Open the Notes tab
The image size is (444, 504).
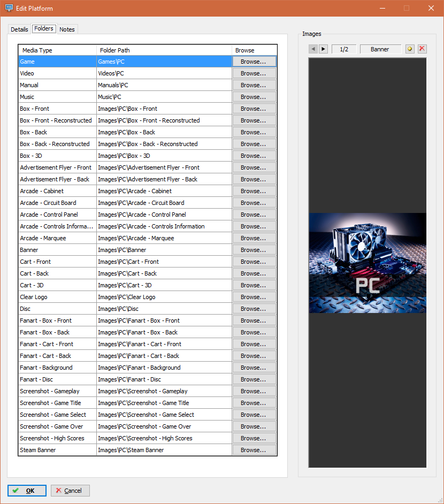tap(67, 29)
